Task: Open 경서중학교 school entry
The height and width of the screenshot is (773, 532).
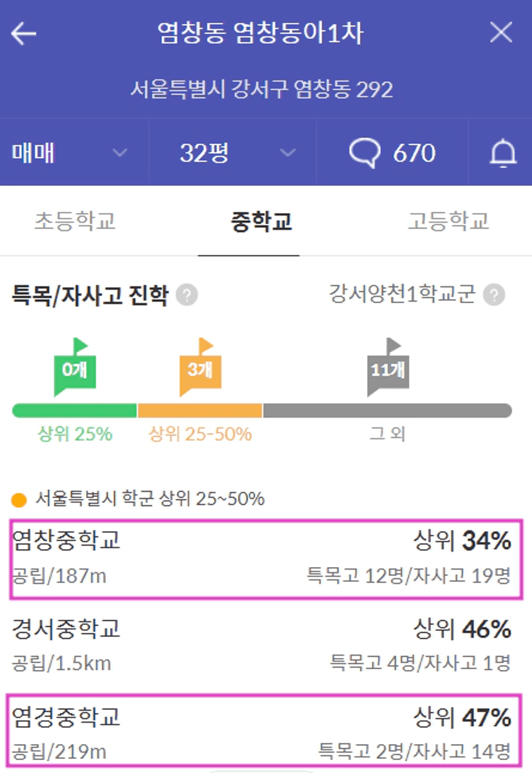Action: click(x=266, y=646)
